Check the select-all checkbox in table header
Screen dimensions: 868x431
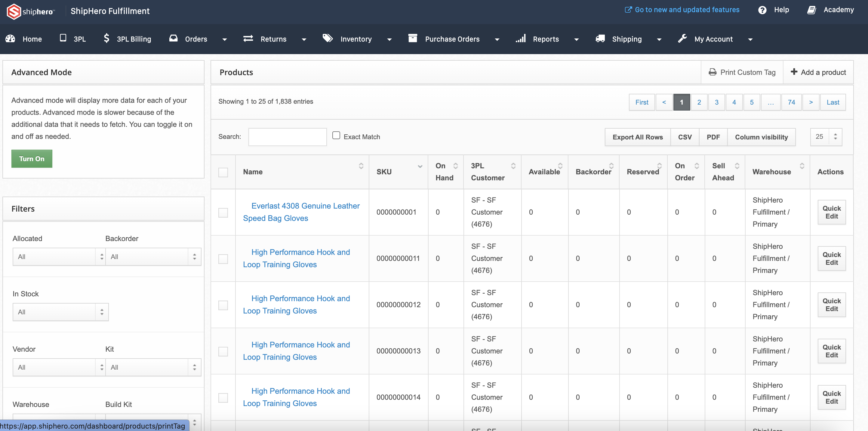(223, 173)
